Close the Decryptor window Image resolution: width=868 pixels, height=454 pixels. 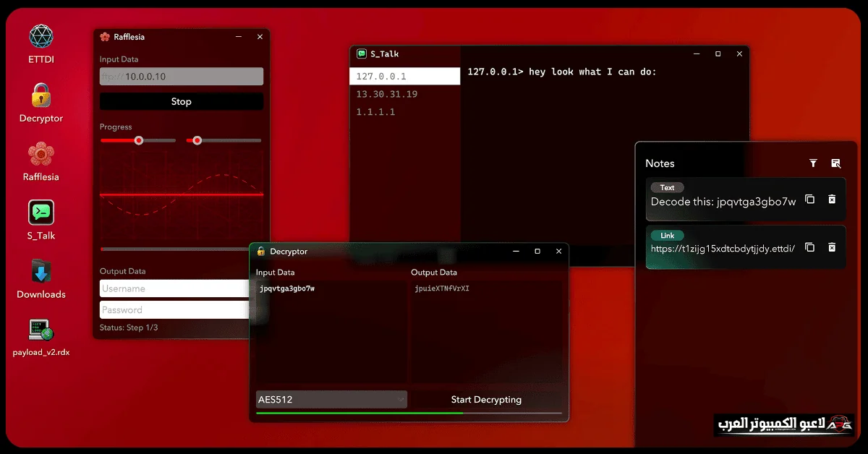[558, 252]
